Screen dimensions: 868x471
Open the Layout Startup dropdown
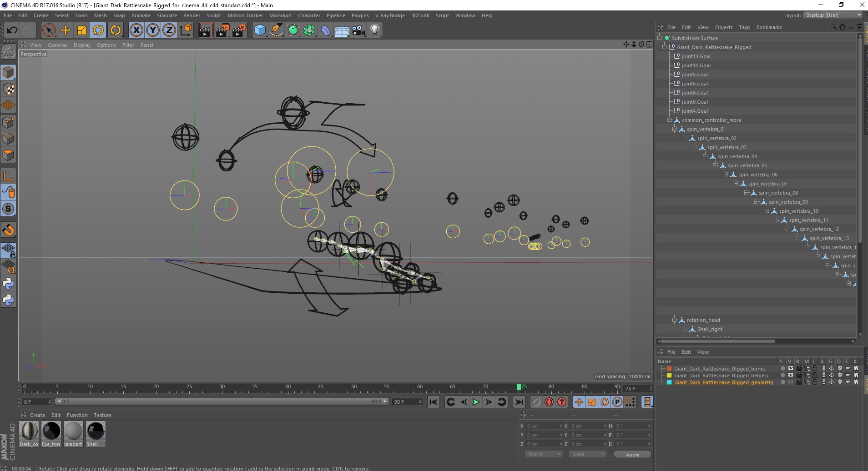[x=833, y=15]
